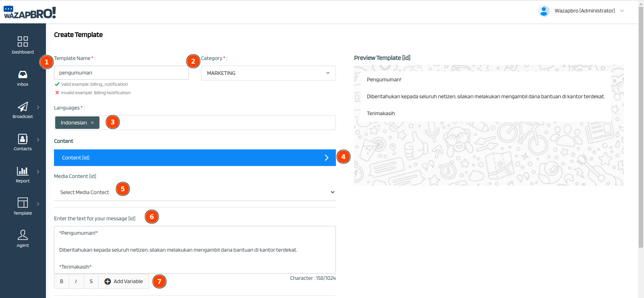Click the Template Name input field
Screen dimensions: 644x298
tap(121, 73)
